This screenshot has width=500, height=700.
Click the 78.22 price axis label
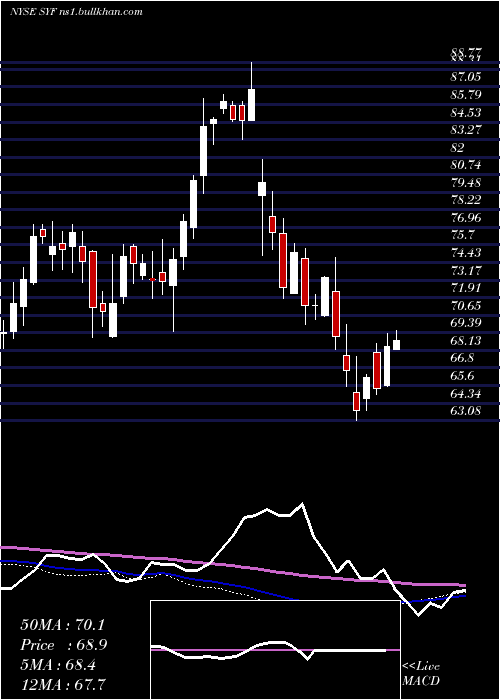466,200
